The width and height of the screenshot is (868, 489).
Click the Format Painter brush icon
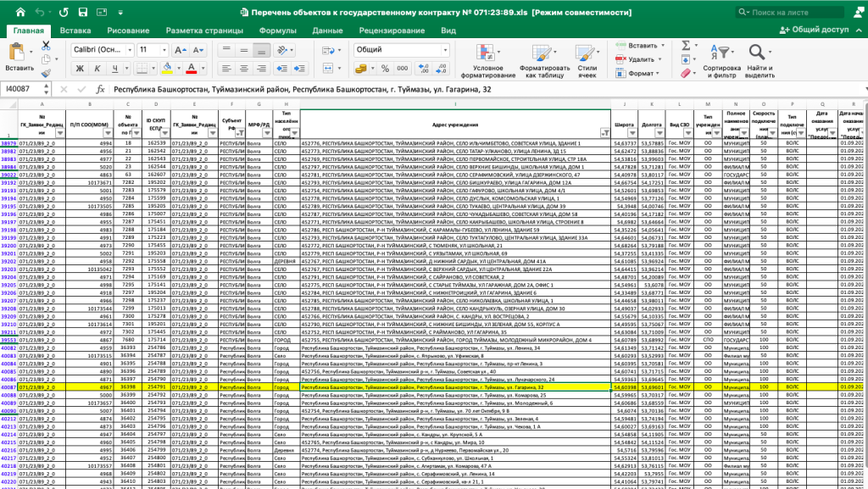(46, 73)
